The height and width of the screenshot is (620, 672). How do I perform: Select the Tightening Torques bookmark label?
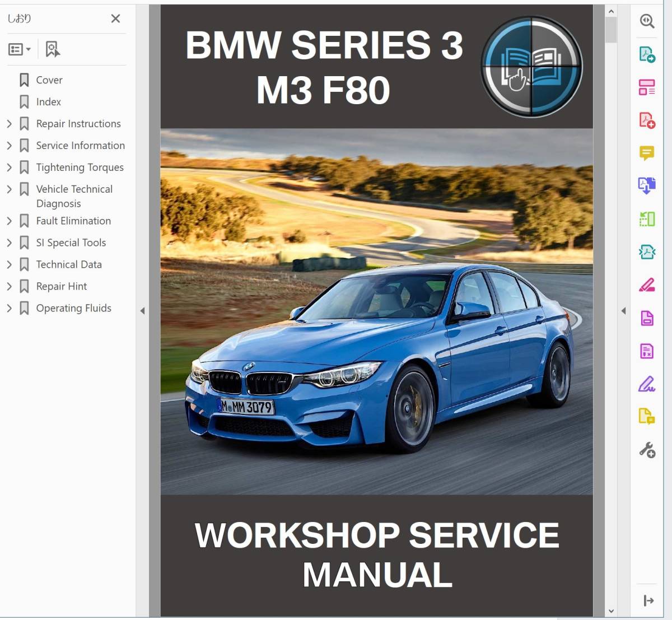[80, 167]
